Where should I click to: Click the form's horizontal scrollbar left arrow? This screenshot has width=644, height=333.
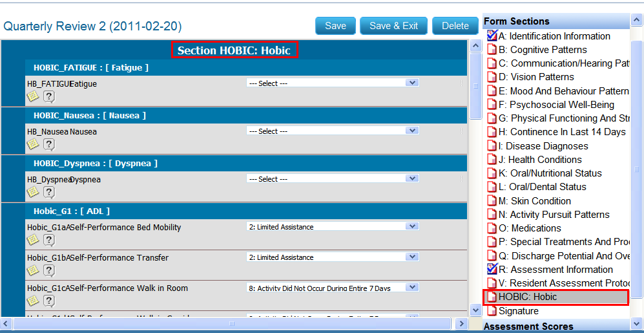[6, 323]
